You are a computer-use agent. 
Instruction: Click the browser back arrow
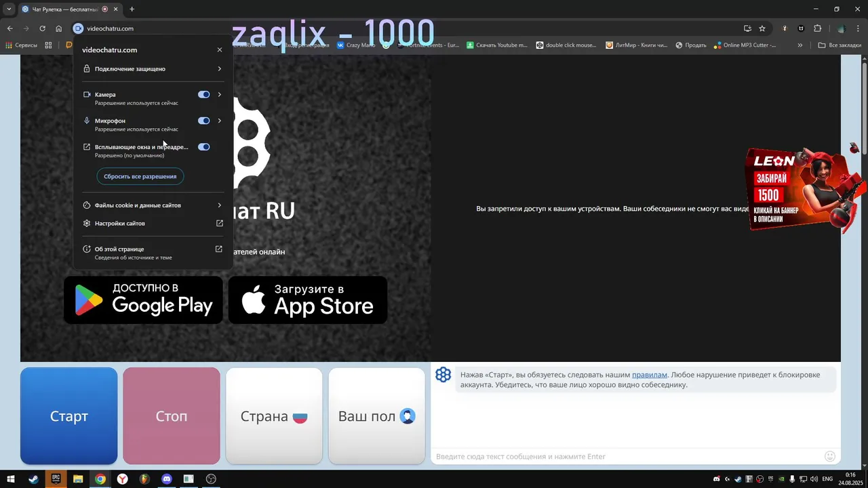9,28
